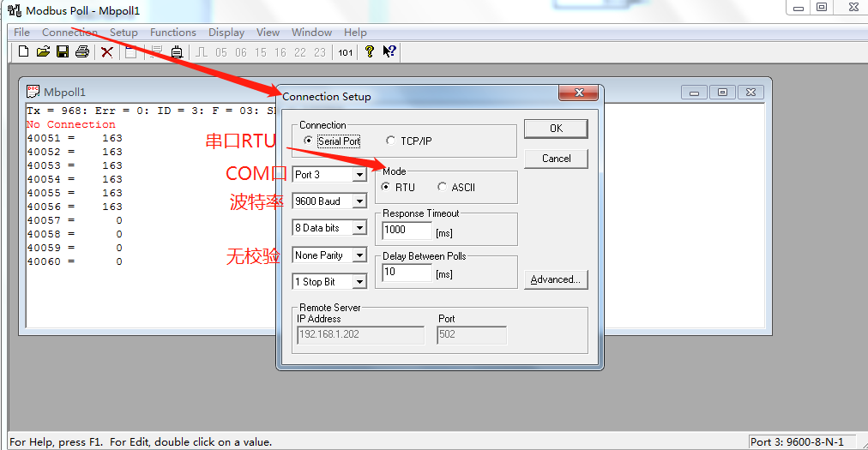Select register row 40051
Image resolution: width=868 pixels, height=450 pixels.
point(75,138)
